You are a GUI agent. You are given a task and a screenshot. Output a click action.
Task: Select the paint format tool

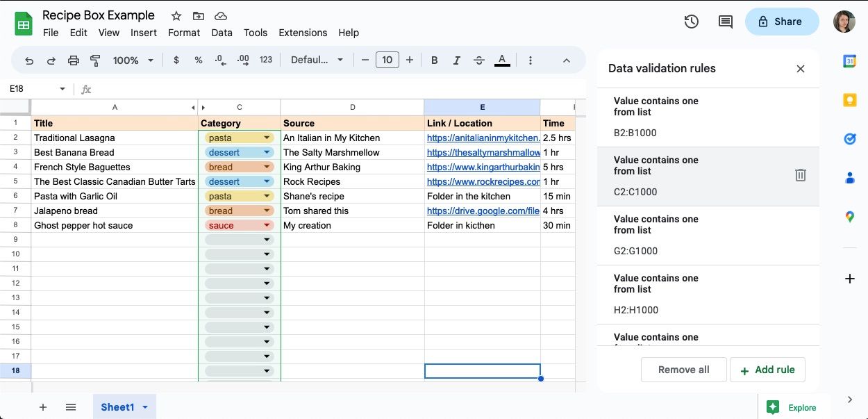click(x=96, y=60)
